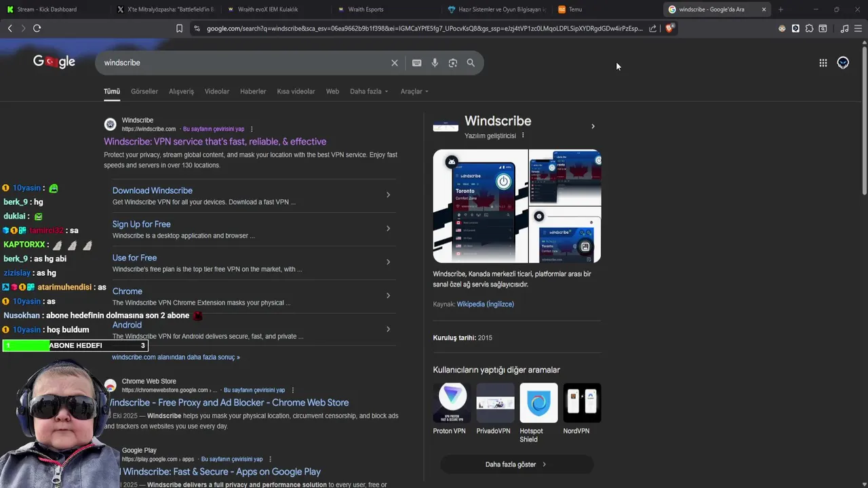Select the Videolar search filter
868x488 pixels.
tap(217, 91)
